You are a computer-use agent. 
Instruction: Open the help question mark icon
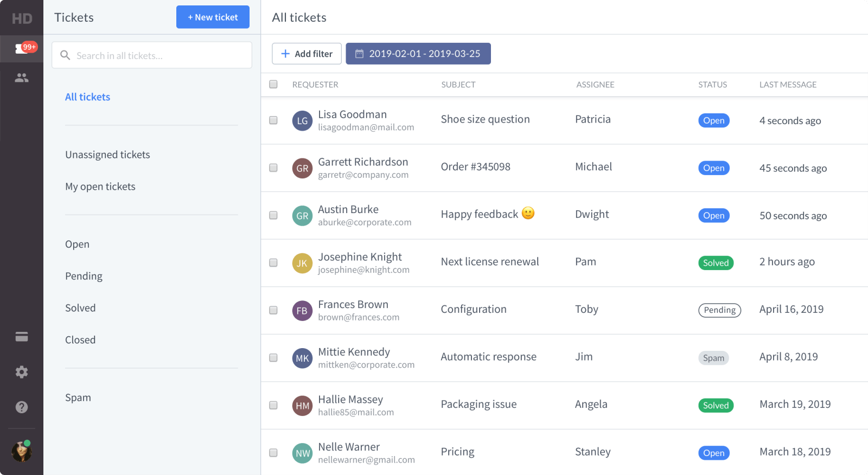(x=22, y=407)
